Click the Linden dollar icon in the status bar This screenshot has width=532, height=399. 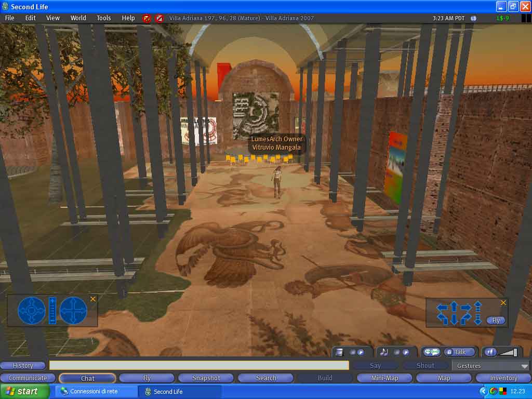pyautogui.click(x=473, y=18)
